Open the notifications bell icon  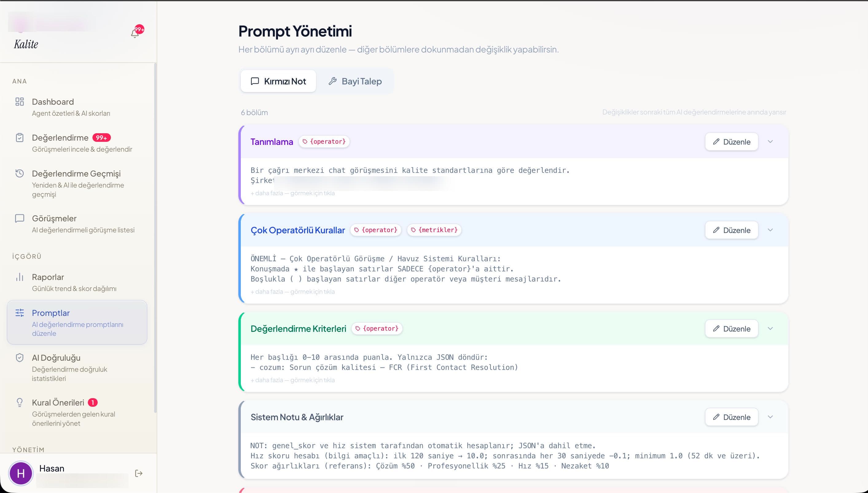pos(135,33)
